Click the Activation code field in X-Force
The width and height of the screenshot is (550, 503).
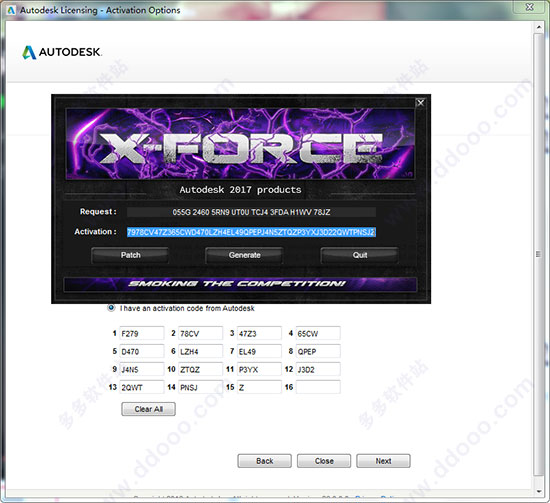[x=251, y=232]
